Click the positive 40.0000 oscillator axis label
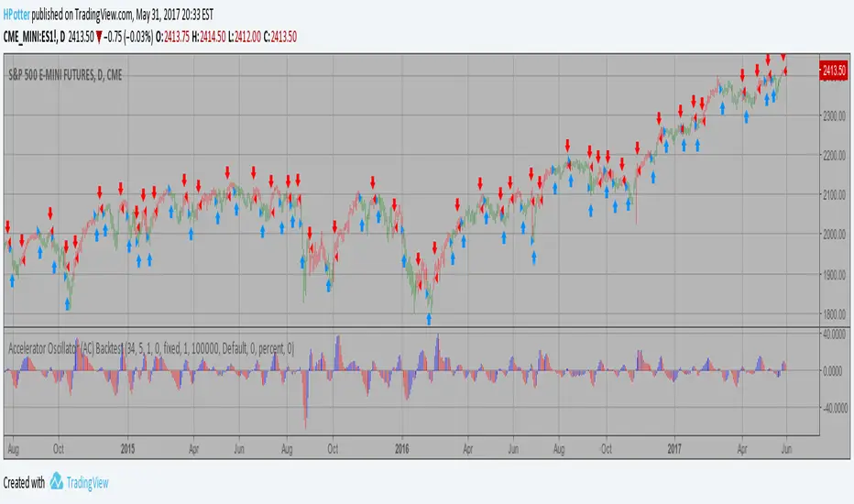This screenshot has height=504, width=854. click(835, 334)
